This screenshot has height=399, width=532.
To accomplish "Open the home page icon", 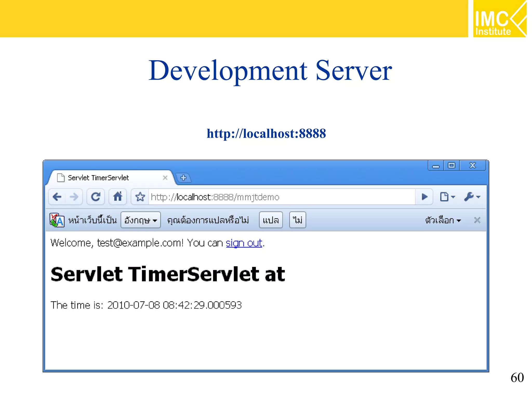I will click(x=118, y=197).
